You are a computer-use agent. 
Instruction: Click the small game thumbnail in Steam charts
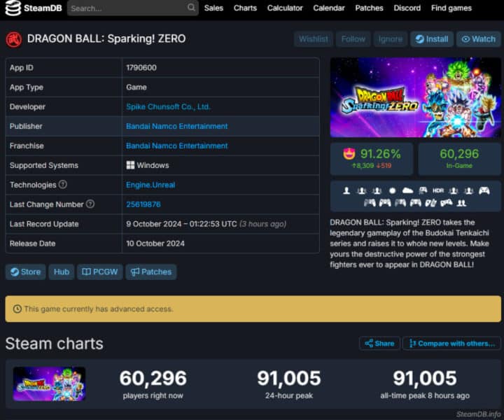pos(49,384)
